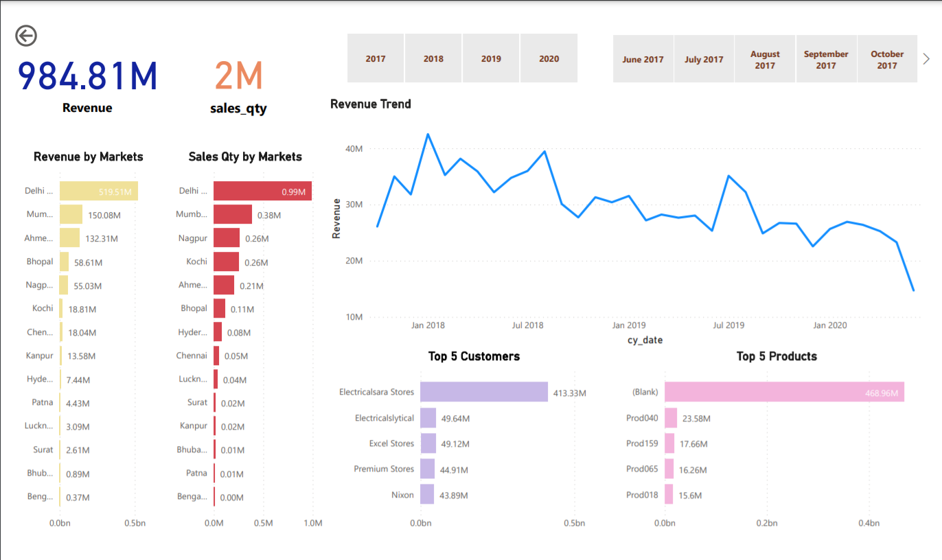Click the 18.04M Chennai revenue label
Image resolution: width=942 pixels, height=560 pixels.
(x=82, y=332)
